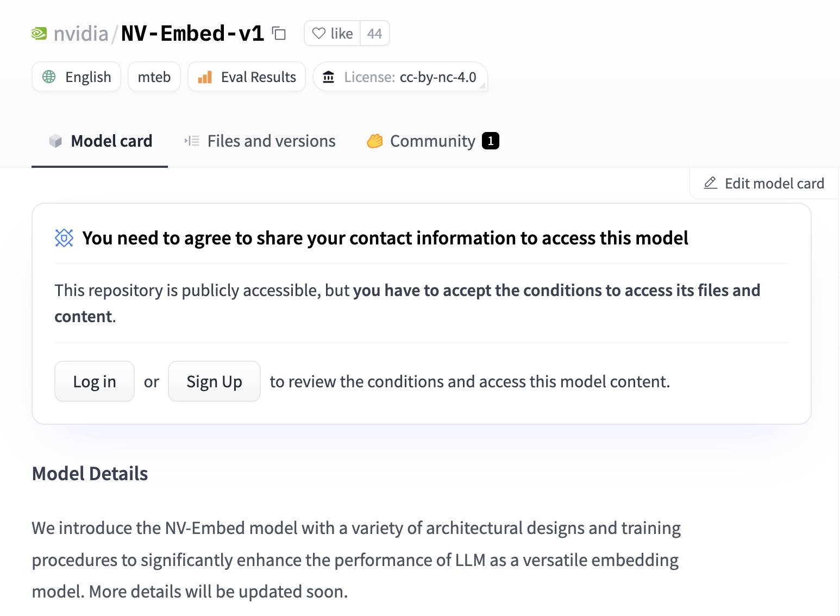Screen dimensions: 840x616
Task: Click the globe icon on the English tag
Action: (49, 77)
